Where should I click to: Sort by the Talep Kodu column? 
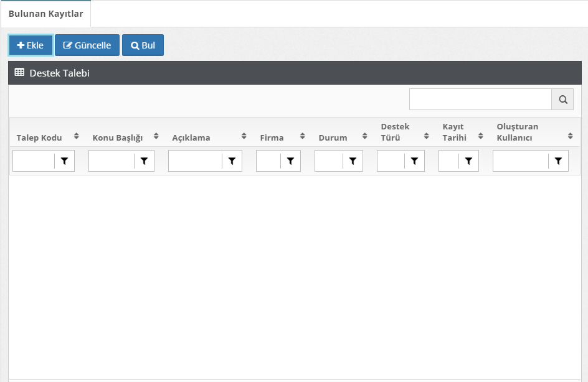(x=76, y=136)
